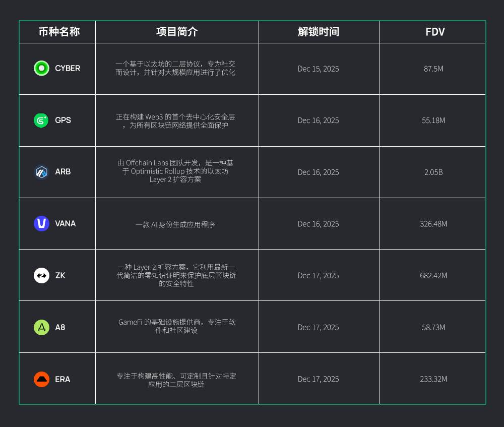The width and height of the screenshot is (504, 427).
Task: Click ERA's 233.32M FDV value
Action: 433,379
